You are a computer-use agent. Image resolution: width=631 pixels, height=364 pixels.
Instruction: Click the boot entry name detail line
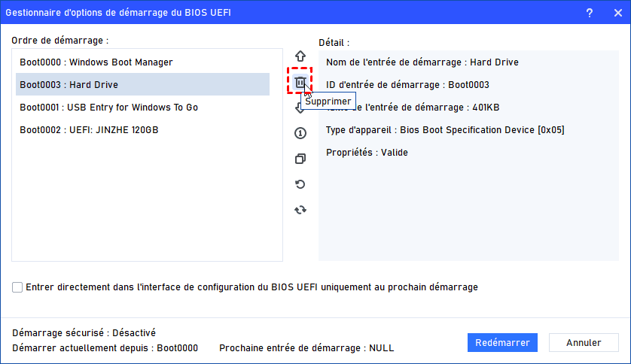pyautogui.click(x=422, y=62)
